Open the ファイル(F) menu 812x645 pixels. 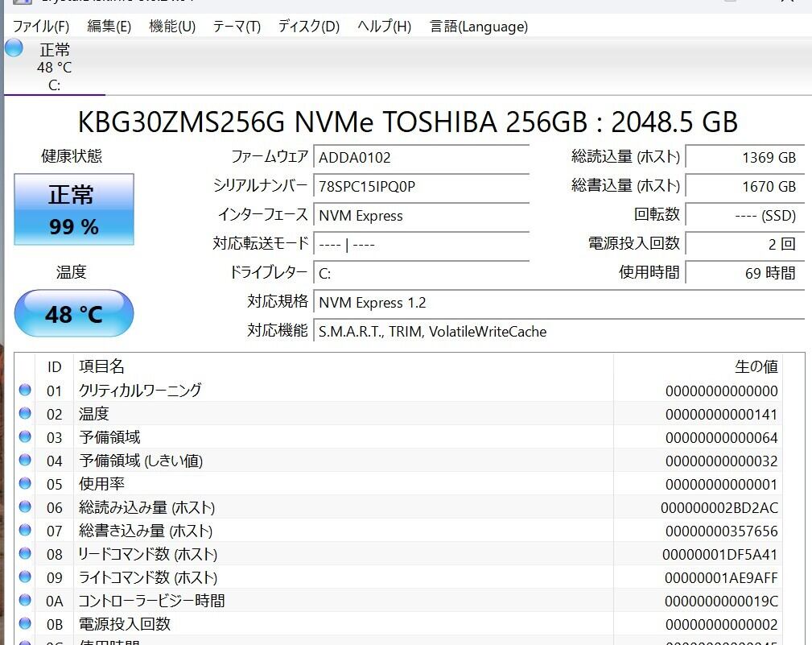pyautogui.click(x=40, y=27)
